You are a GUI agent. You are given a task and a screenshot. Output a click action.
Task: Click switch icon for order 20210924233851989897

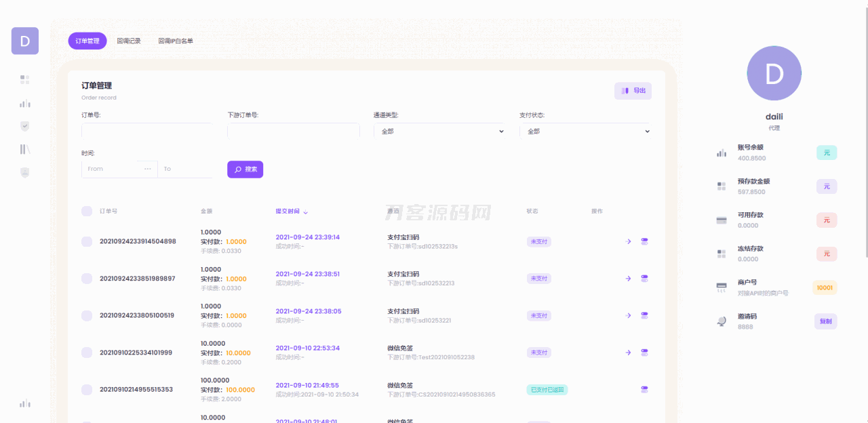point(644,278)
